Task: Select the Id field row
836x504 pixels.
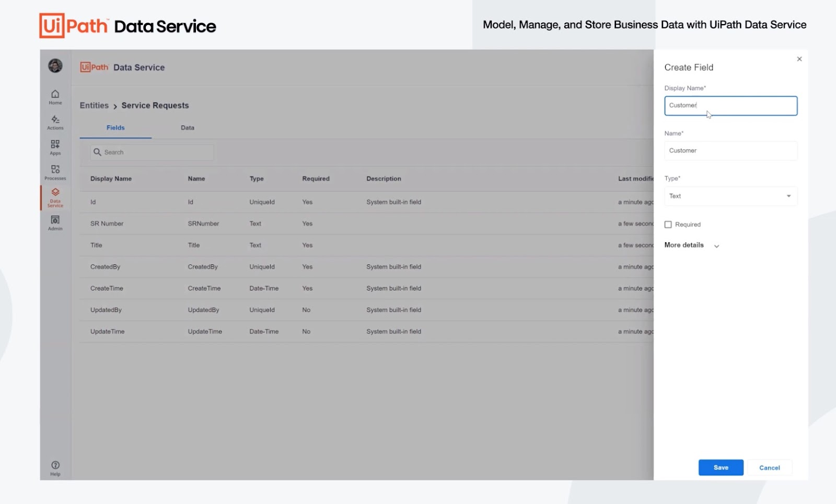Action: 366,202
